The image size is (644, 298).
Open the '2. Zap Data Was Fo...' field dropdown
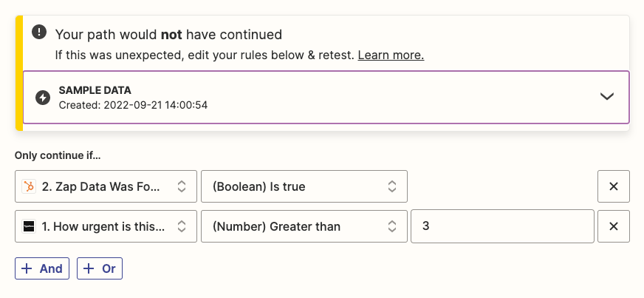(106, 186)
